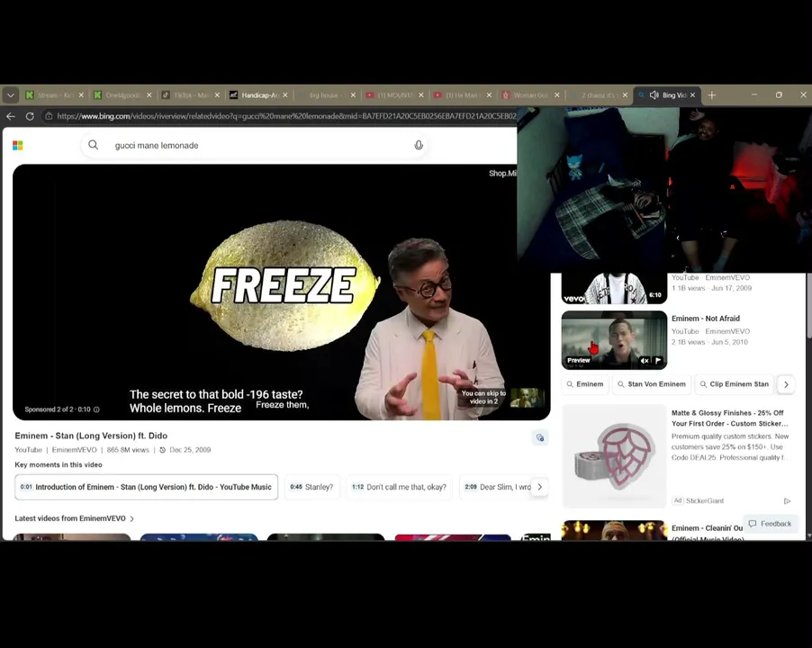
Task: Activate voice search microphone icon
Action: pyautogui.click(x=419, y=146)
